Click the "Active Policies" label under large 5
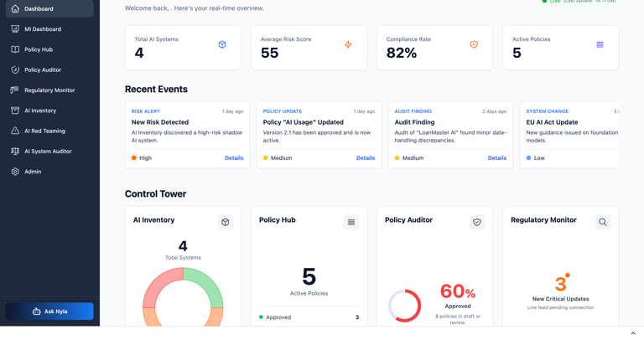The height and width of the screenshot is (340, 644). (x=309, y=293)
